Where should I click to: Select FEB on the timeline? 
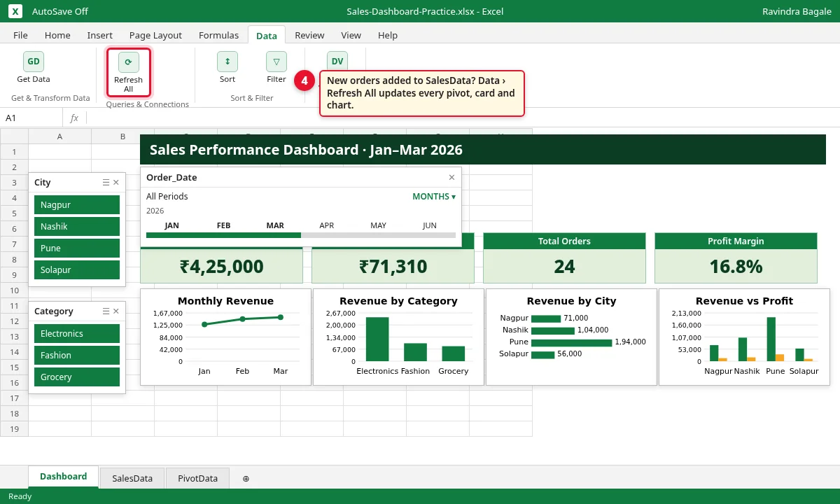pyautogui.click(x=223, y=225)
